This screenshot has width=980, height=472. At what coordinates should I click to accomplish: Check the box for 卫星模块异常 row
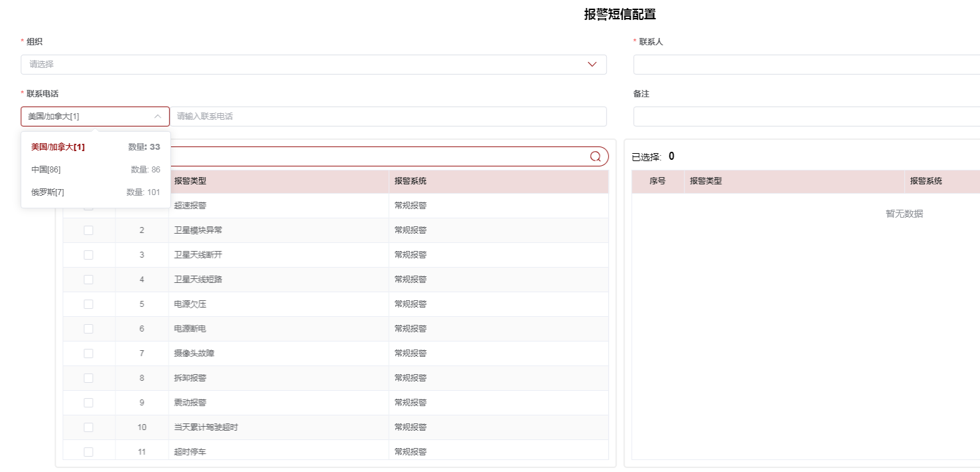(x=88, y=230)
